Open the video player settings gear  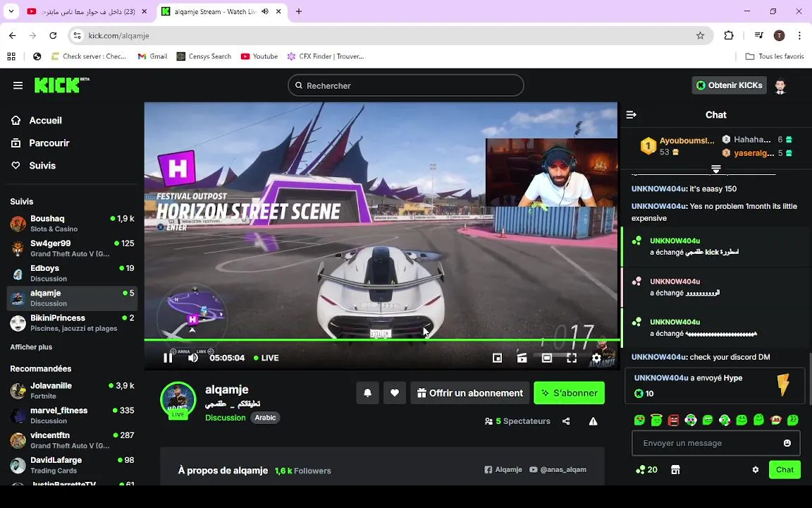pos(596,358)
